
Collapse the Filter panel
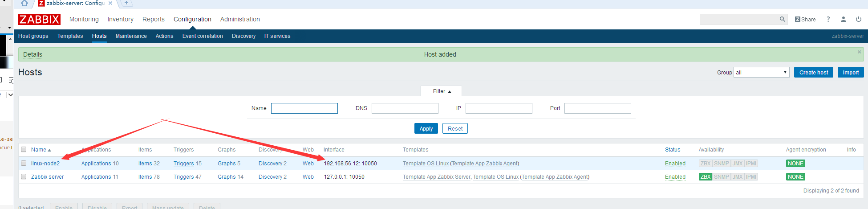pyautogui.click(x=442, y=91)
